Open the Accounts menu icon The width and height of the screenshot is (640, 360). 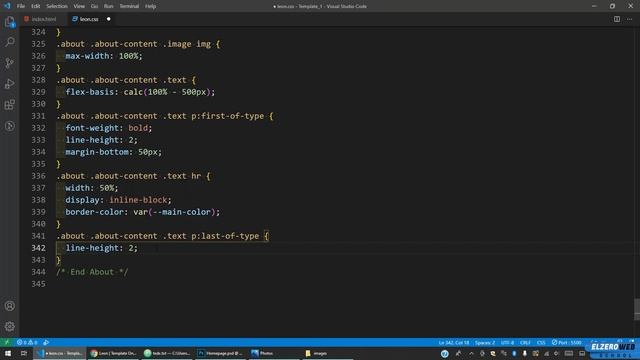click(x=9, y=306)
